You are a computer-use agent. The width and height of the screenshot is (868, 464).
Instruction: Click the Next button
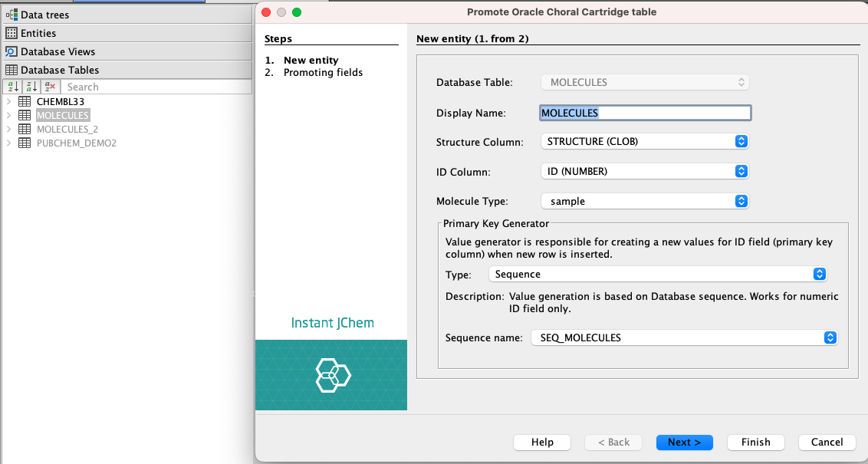(x=684, y=442)
